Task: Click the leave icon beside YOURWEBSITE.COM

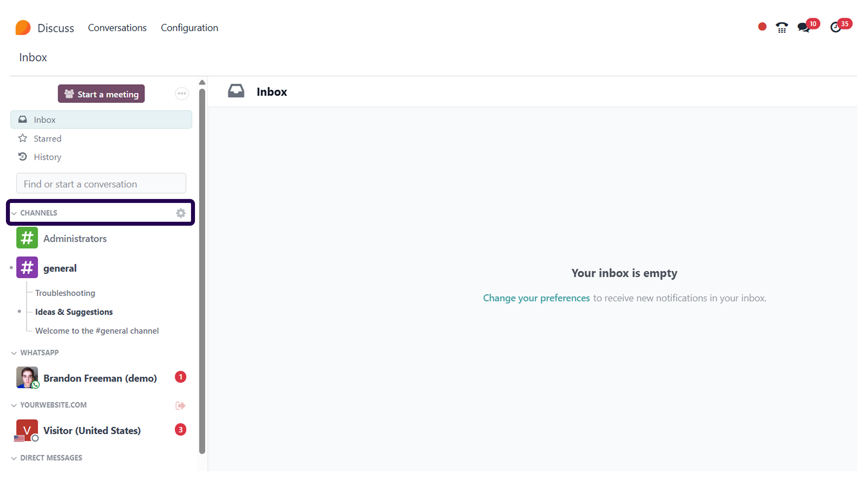Action: click(180, 405)
